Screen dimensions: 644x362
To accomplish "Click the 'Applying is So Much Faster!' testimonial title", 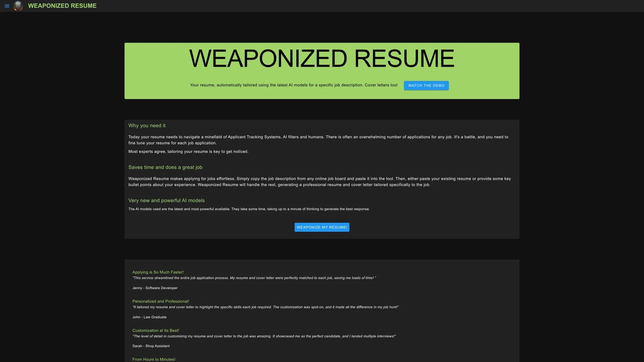I will point(158,272).
